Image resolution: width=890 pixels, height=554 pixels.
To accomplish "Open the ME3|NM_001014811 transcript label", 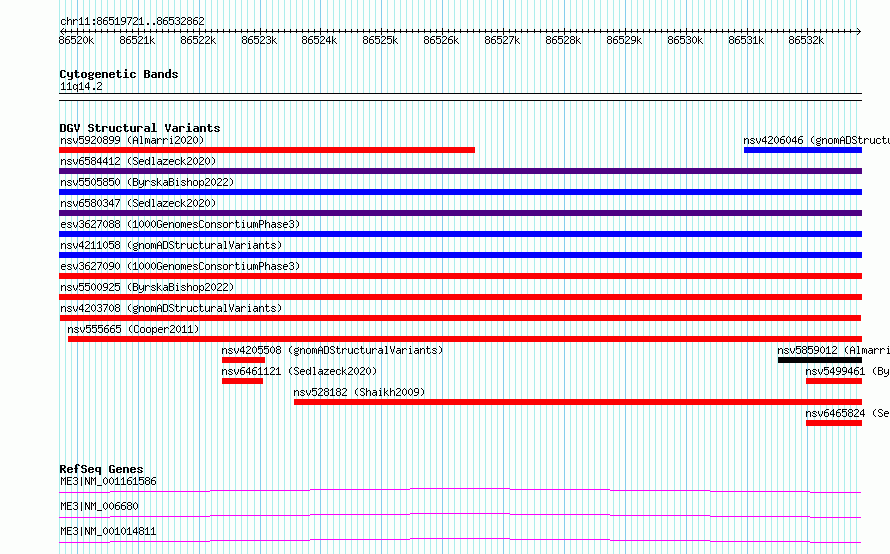I will tap(108, 531).
